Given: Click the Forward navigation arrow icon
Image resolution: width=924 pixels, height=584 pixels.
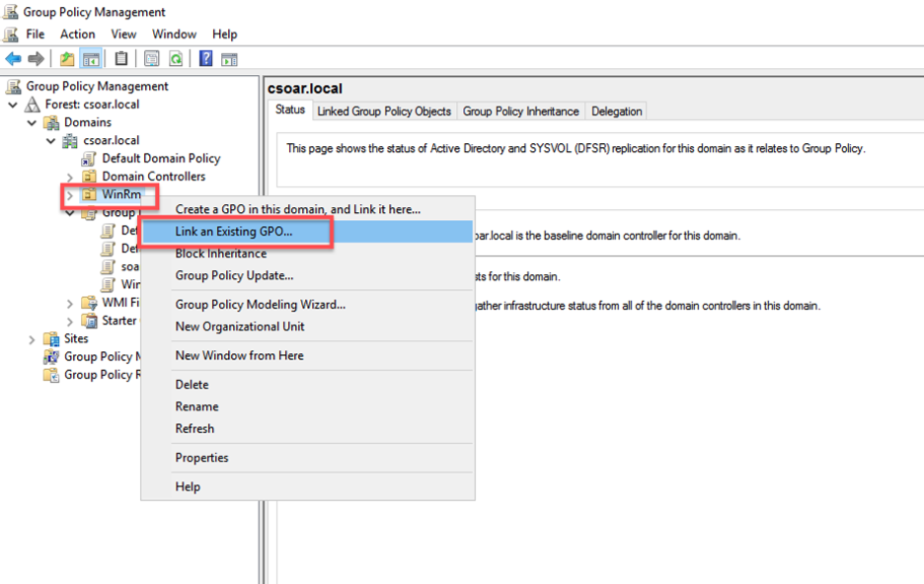Looking at the screenshot, I should [35, 57].
